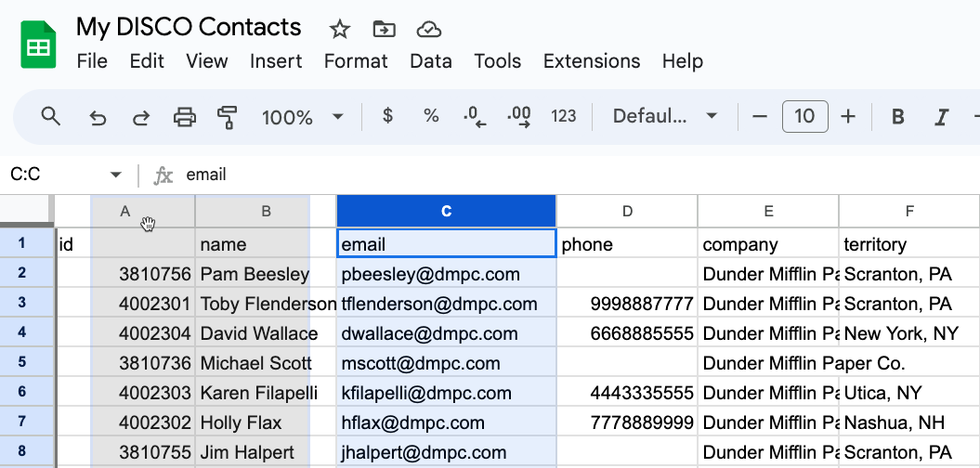Click the font size field showing 10
The height and width of the screenshot is (468, 980).
804,116
